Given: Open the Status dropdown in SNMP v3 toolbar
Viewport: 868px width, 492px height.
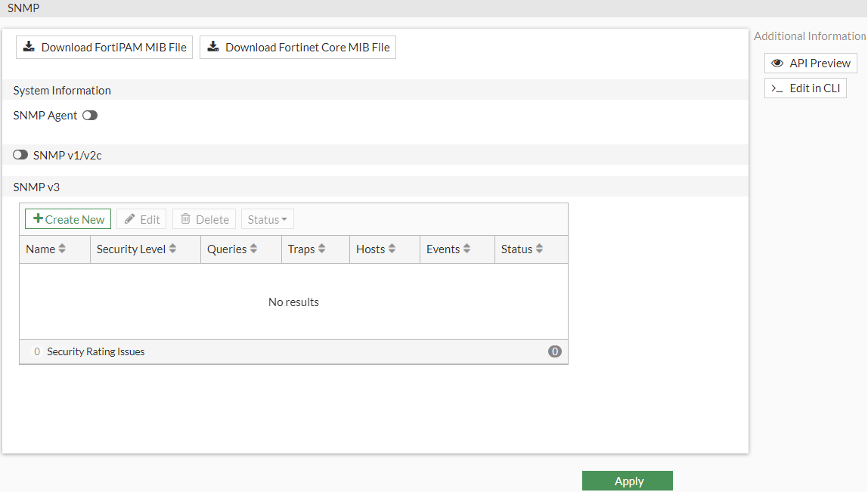Looking at the screenshot, I should pyautogui.click(x=267, y=219).
